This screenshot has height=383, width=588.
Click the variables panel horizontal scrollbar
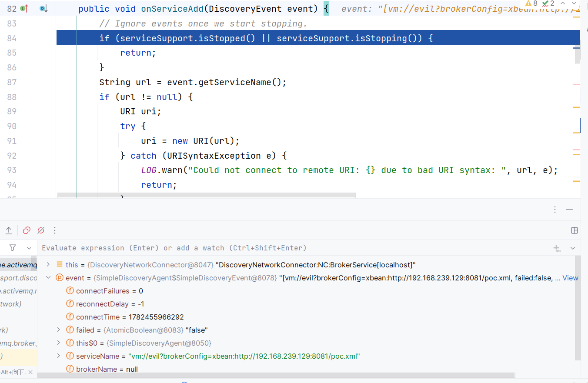coord(276,375)
